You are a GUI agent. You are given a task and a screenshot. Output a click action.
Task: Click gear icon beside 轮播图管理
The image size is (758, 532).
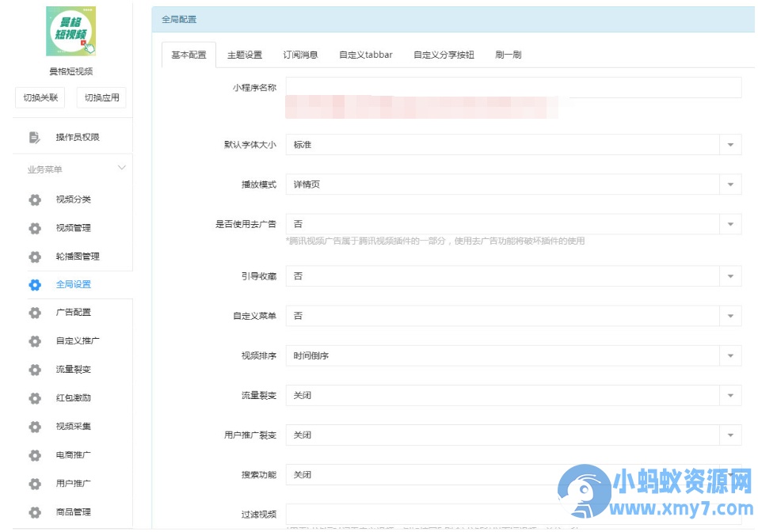click(x=35, y=256)
